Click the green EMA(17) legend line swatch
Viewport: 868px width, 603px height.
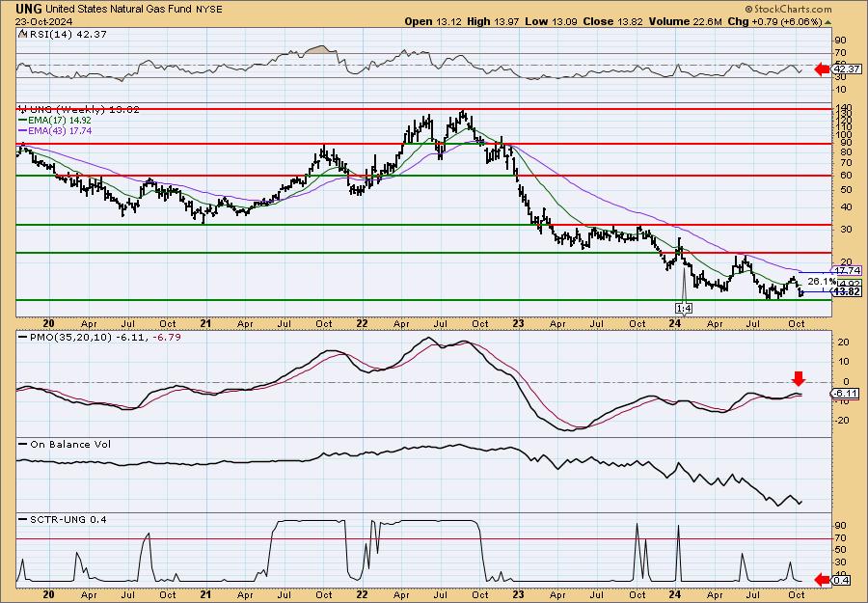click(x=22, y=121)
